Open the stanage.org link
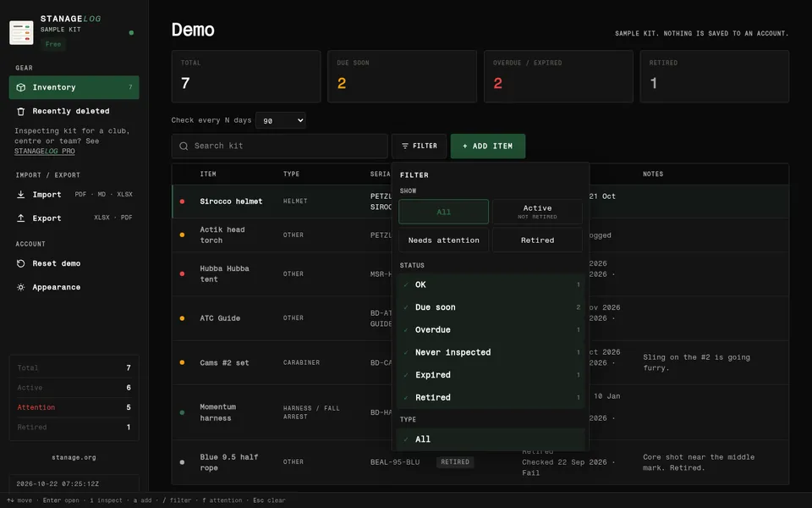The width and height of the screenshot is (812, 508). click(x=74, y=457)
